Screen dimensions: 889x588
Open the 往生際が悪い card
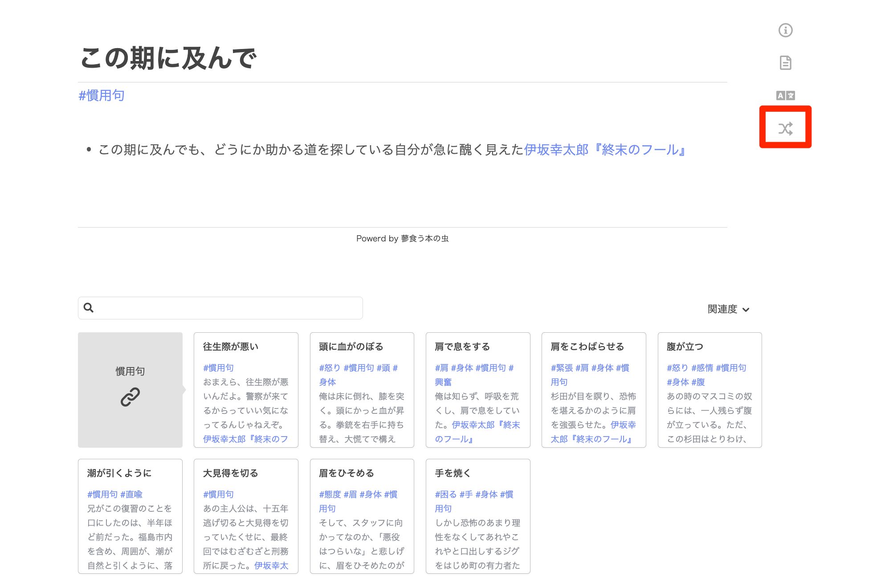230,347
